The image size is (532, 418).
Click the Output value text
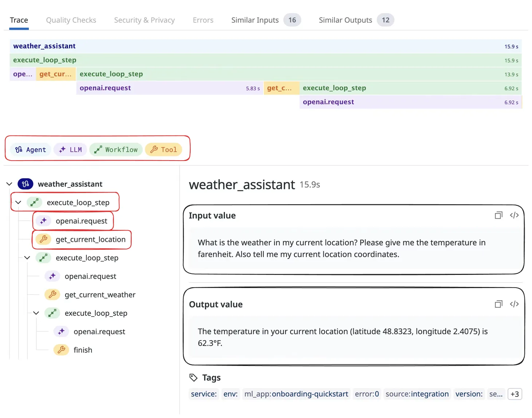coord(343,337)
